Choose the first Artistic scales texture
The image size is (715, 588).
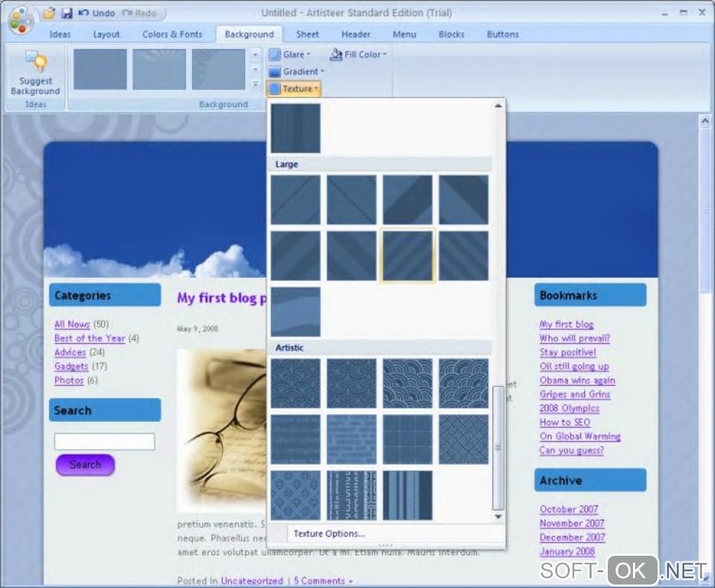pos(296,383)
